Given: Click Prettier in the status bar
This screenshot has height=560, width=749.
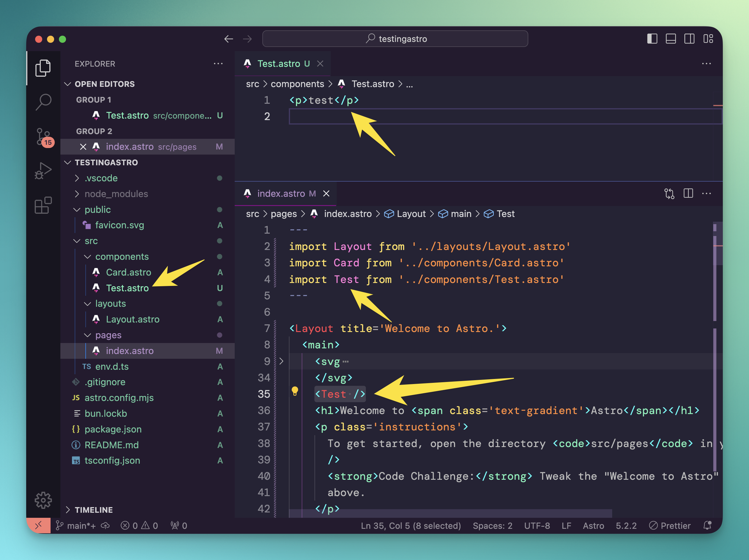Looking at the screenshot, I should pyautogui.click(x=670, y=526).
